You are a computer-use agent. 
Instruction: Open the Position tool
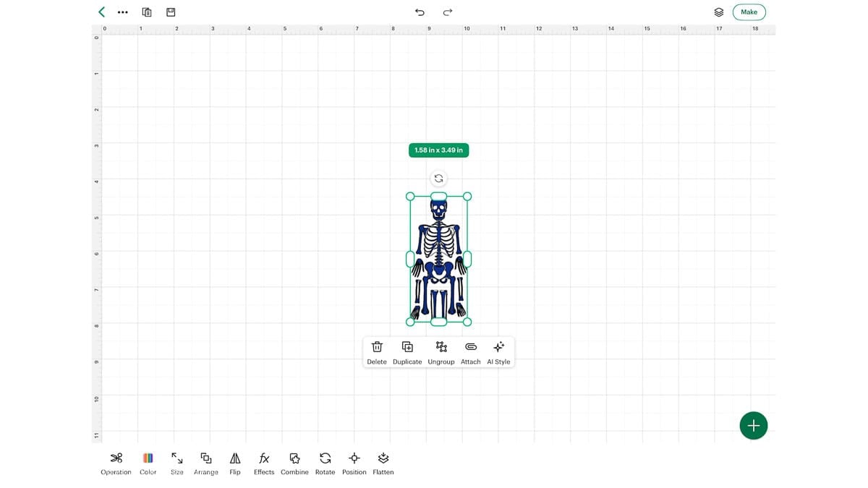(x=354, y=463)
